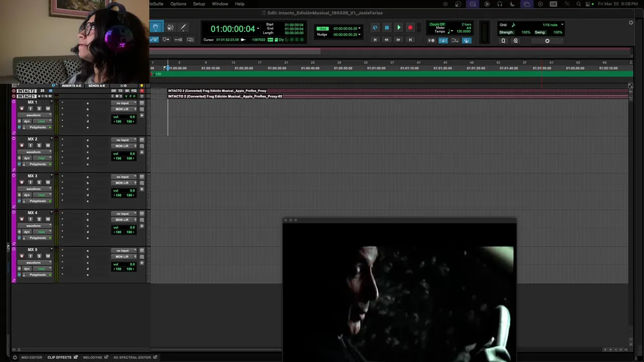Image resolution: width=644 pixels, height=362 pixels.
Task: Open MX 4 Polyphonic elastic audio selector
Action: pos(38,238)
